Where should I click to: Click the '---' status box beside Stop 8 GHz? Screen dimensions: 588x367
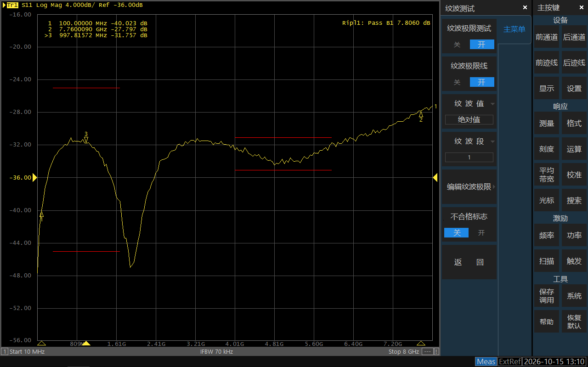(x=427, y=351)
